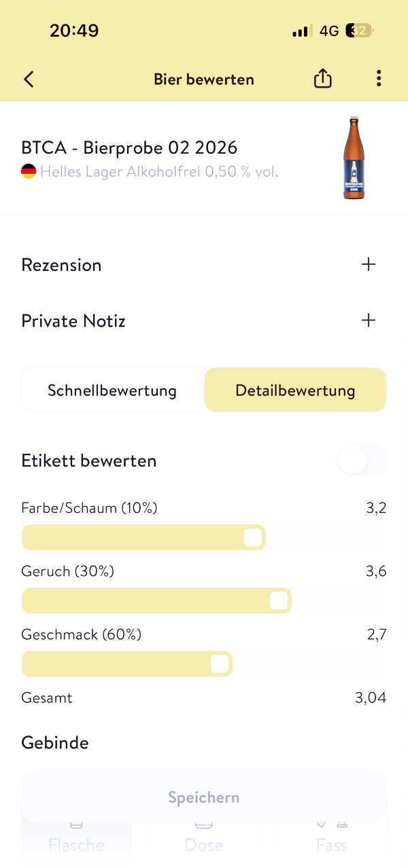The height and width of the screenshot is (868, 408).
Task: Click the Farbe/Schaum slider handle
Action: (253, 538)
